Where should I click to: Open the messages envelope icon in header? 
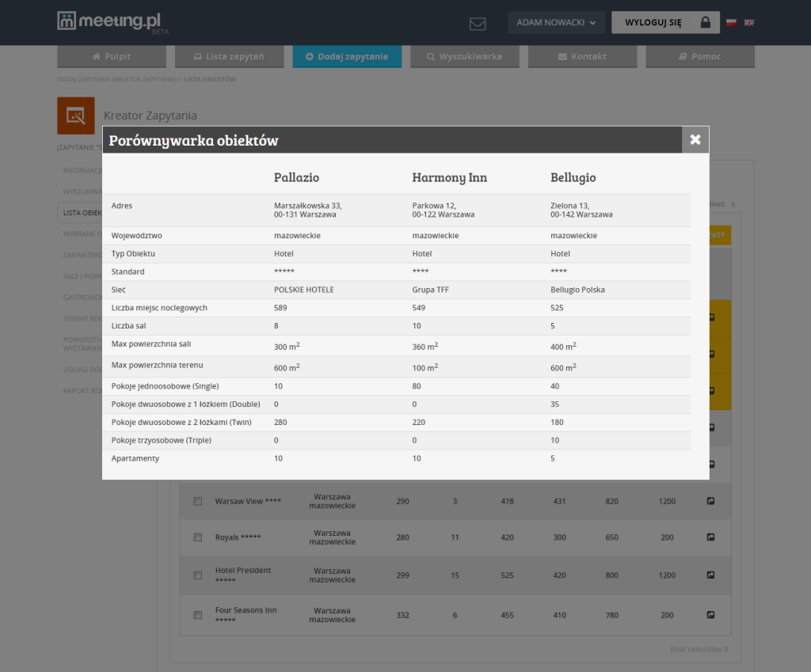click(x=478, y=24)
